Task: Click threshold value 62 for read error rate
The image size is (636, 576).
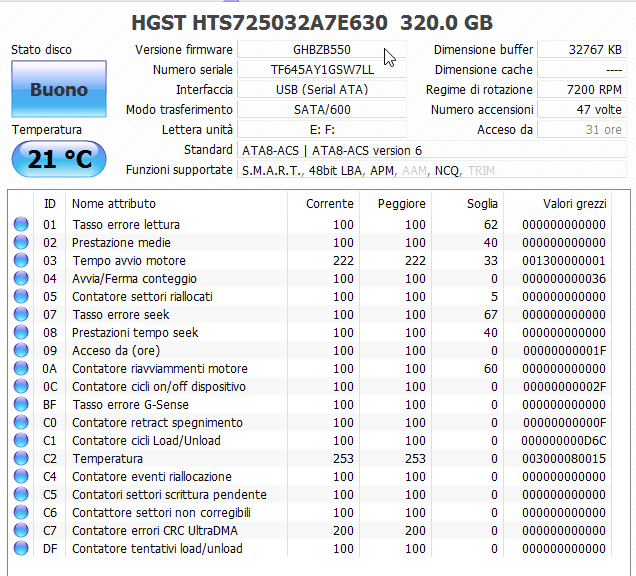Action: [x=491, y=224]
